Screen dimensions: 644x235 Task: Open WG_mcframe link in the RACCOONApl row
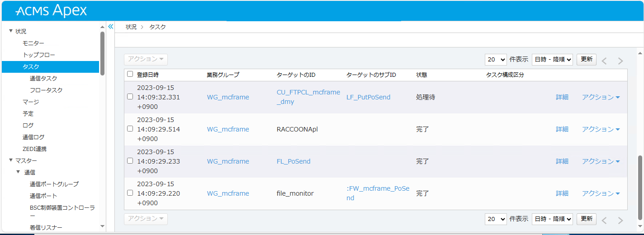pos(228,129)
